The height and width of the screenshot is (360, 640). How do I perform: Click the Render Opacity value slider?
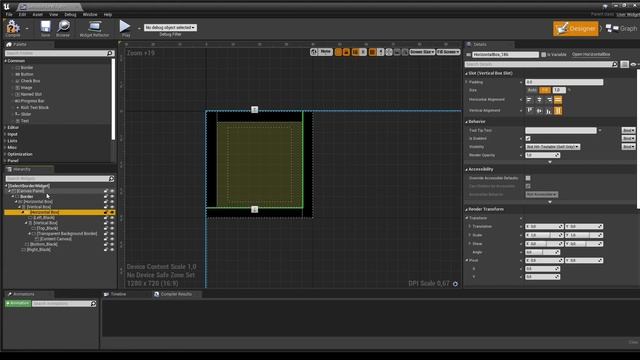(x=542, y=156)
